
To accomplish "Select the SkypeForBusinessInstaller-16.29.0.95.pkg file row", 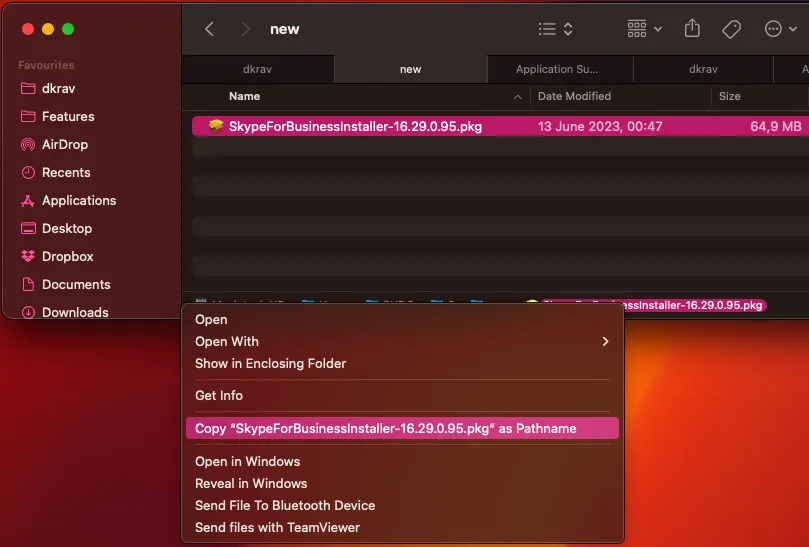I will click(x=500, y=126).
